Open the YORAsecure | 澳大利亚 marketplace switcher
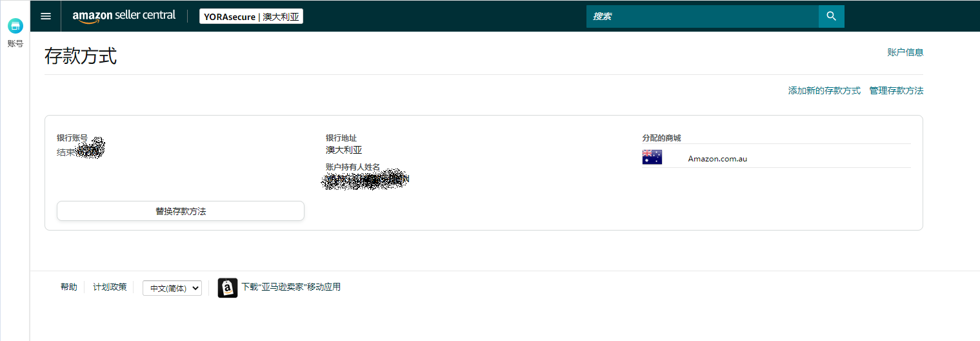This screenshot has height=341, width=980. (x=251, y=17)
